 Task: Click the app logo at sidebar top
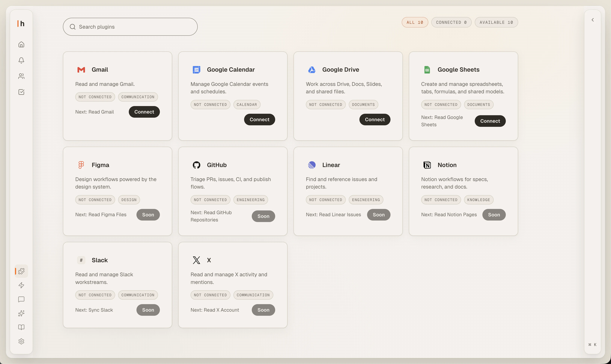(x=21, y=24)
